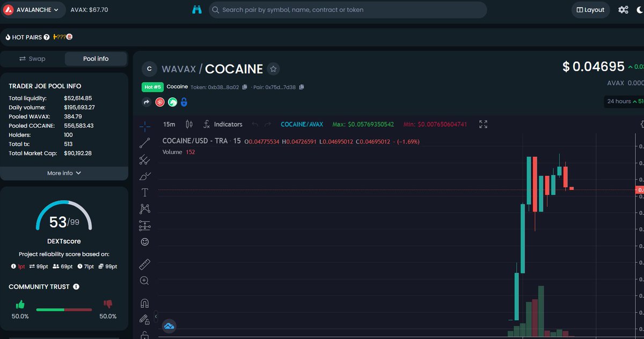This screenshot has height=339, width=644.
Task: Open the emoji icons tool
Action: pos(144,242)
